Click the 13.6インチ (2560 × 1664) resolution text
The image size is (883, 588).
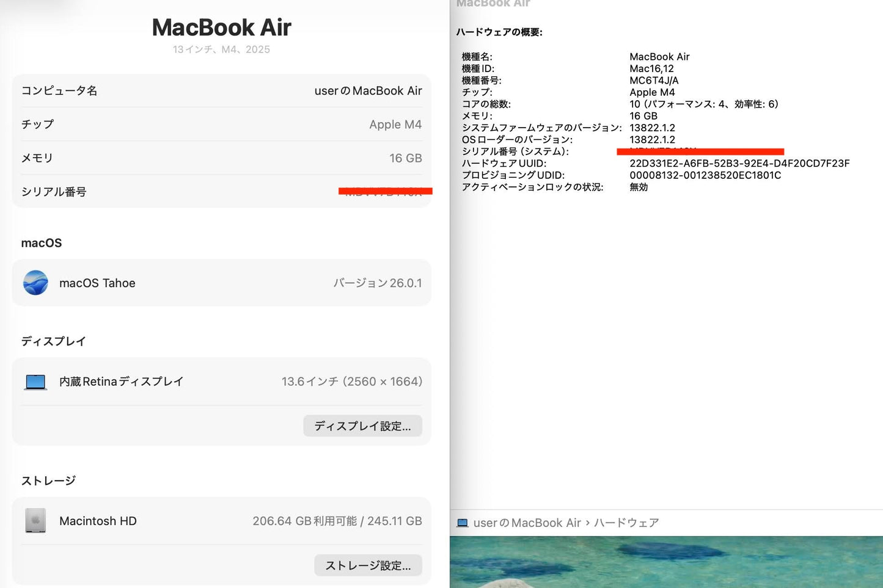point(352,382)
